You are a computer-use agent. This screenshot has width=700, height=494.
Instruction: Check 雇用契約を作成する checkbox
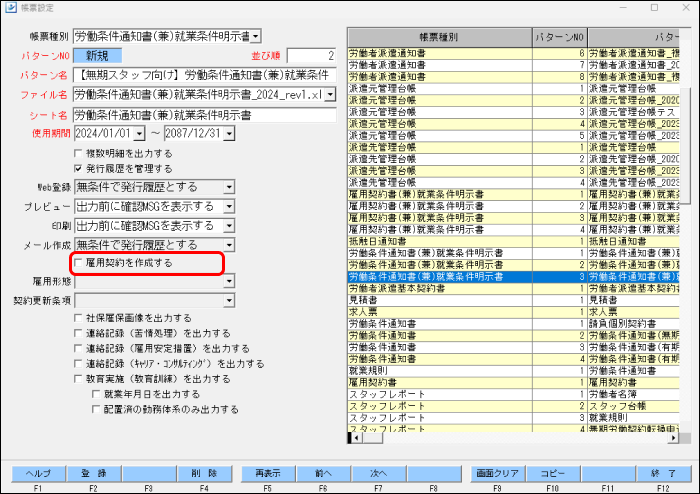[x=79, y=263]
